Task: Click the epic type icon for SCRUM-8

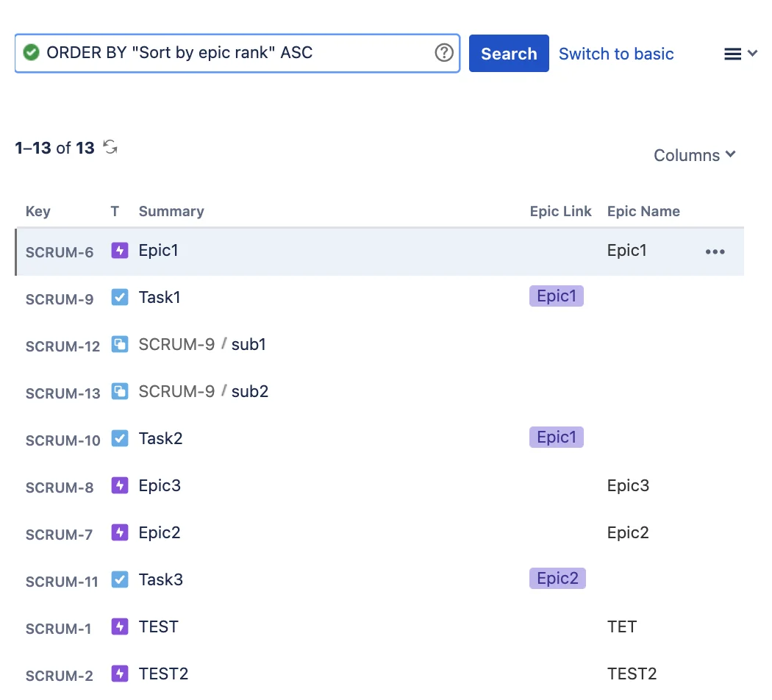Action: click(x=120, y=485)
